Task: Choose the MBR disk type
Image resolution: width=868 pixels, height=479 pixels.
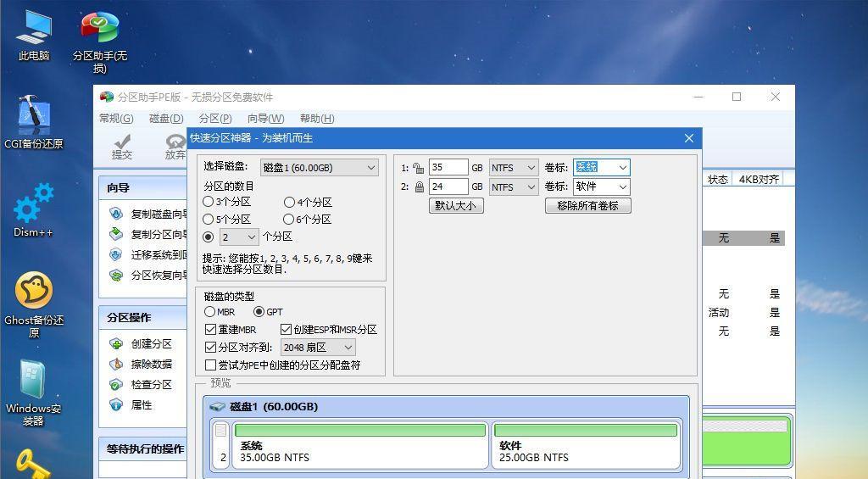Action: click(x=210, y=312)
